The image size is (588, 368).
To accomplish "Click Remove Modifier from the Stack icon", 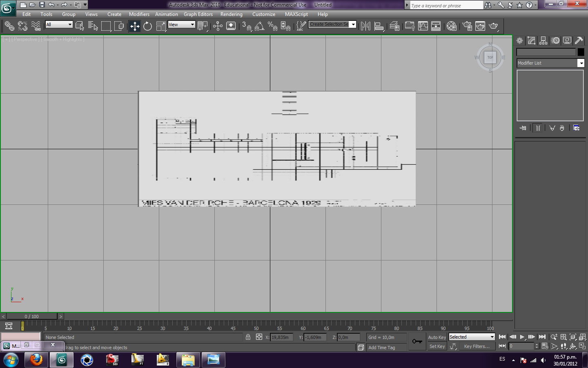I will (x=562, y=128).
